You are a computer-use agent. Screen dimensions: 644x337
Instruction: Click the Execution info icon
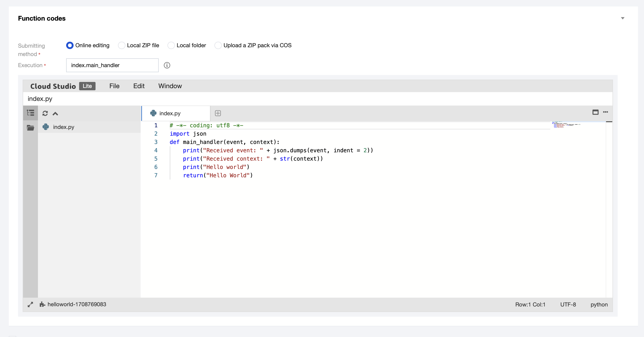pos(167,65)
